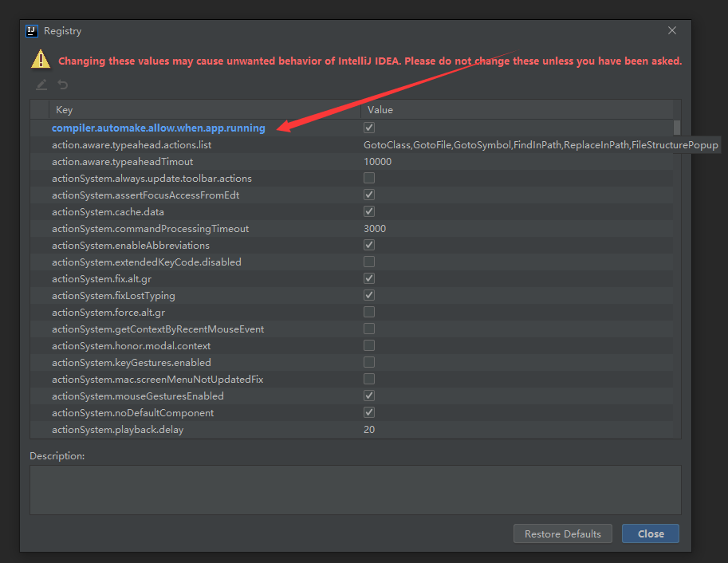Check actionSystem.mac.screenMenuNotUpdatedFix box
The height and width of the screenshot is (563, 728).
369,379
